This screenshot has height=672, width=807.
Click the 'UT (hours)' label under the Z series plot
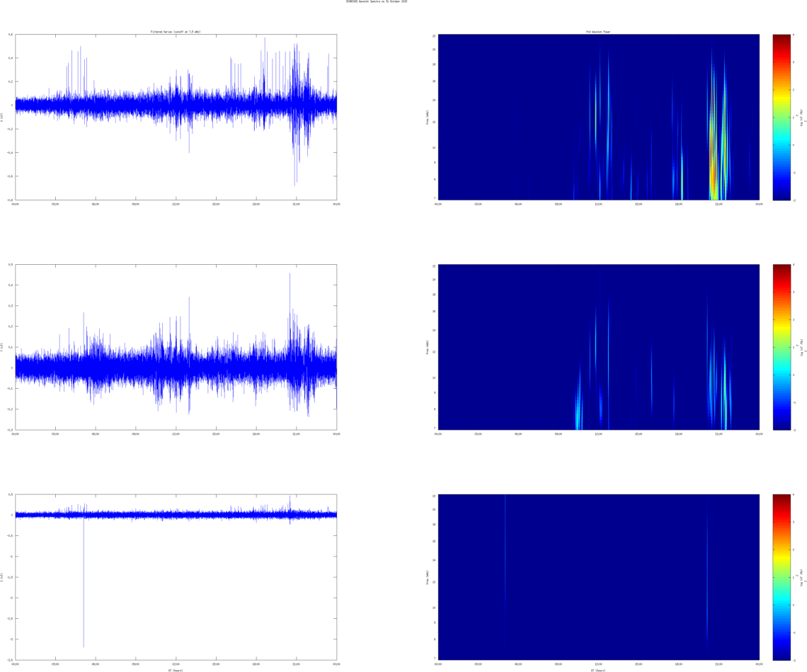176,670
